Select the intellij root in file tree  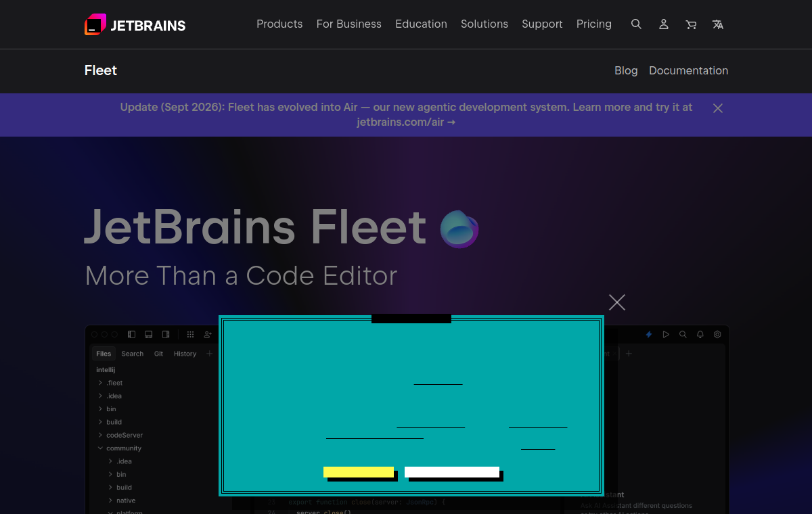click(x=106, y=370)
